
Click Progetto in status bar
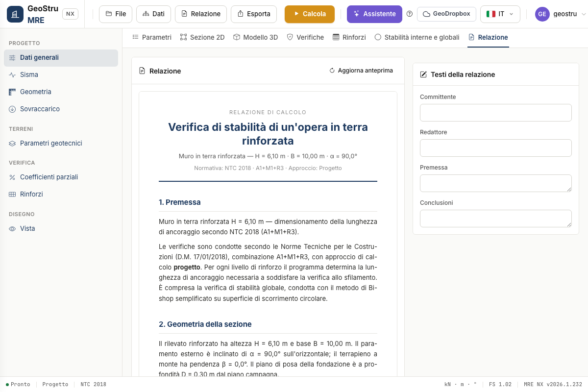[55, 385]
